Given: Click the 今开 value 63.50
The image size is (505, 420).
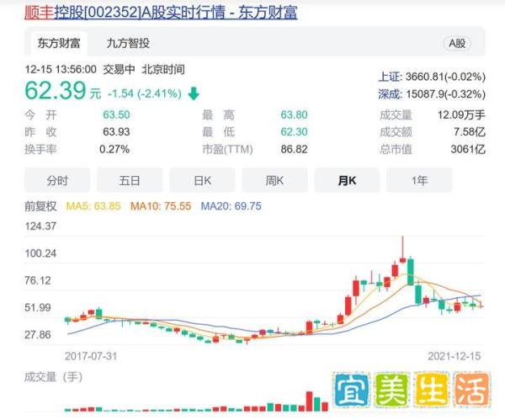Looking at the screenshot, I should point(116,114).
